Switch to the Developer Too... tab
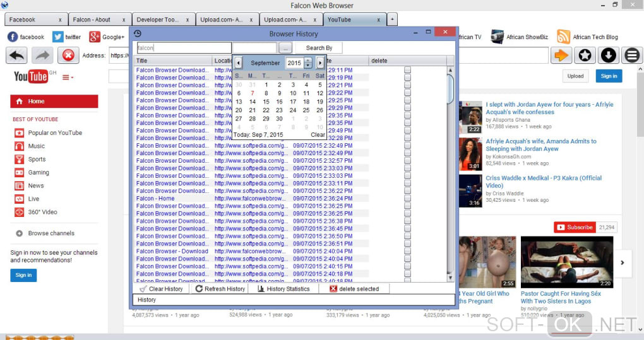Viewport: 644px width, 340px height. tap(163, 20)
